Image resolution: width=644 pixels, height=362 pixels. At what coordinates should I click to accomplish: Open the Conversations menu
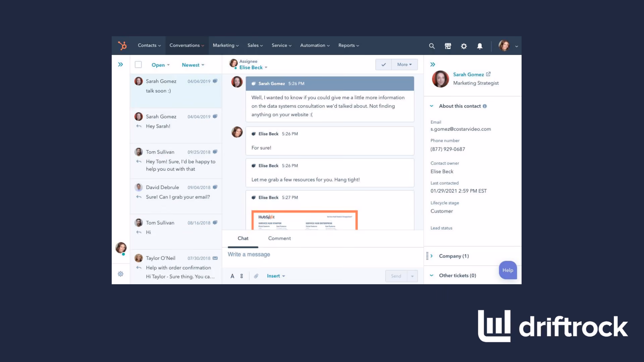pos(187,45)
